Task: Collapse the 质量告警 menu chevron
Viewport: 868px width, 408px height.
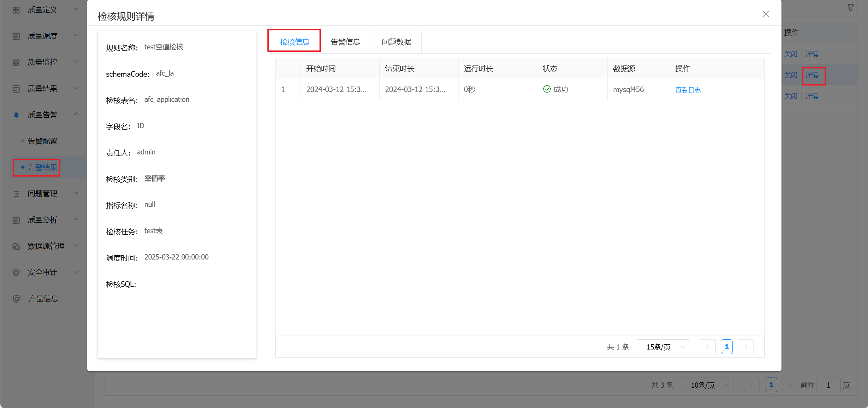Action: pyautogui.click(x=76, y=114)
